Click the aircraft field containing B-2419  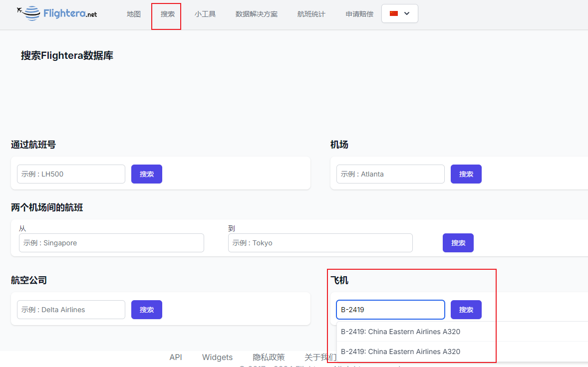point(390,310)
